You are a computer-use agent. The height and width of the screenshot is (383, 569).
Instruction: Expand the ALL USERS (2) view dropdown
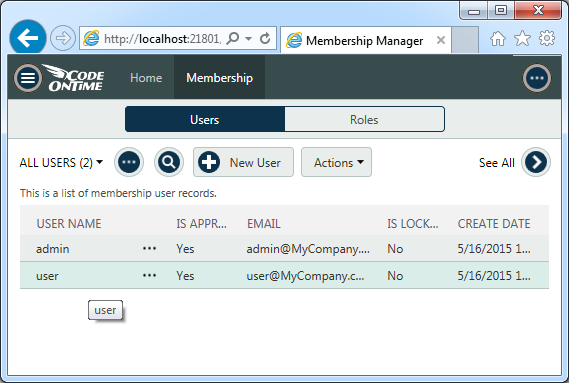point(61,162)
